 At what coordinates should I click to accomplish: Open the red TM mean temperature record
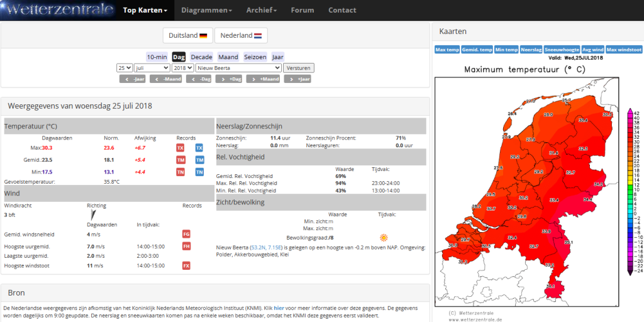click(180, 160)
